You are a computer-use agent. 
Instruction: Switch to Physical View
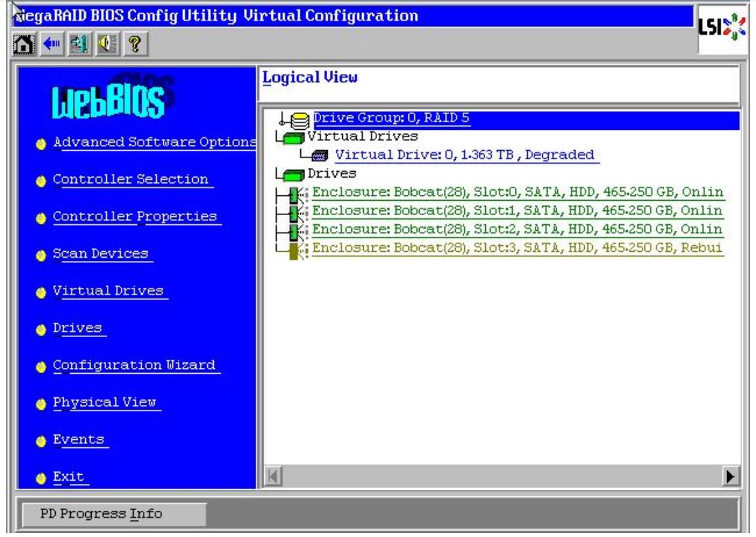(105, 402)
